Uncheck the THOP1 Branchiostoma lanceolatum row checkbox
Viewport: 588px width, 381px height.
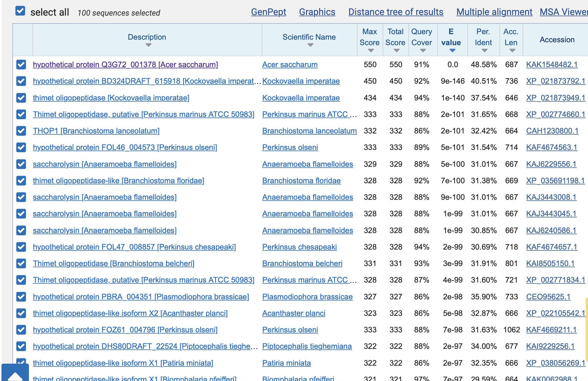[x=21, y=131]
